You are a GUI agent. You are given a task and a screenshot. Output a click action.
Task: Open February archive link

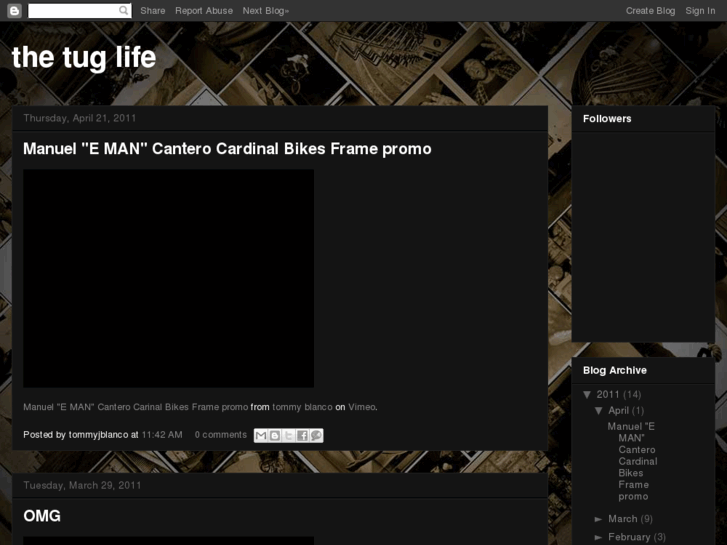point(629,537)
